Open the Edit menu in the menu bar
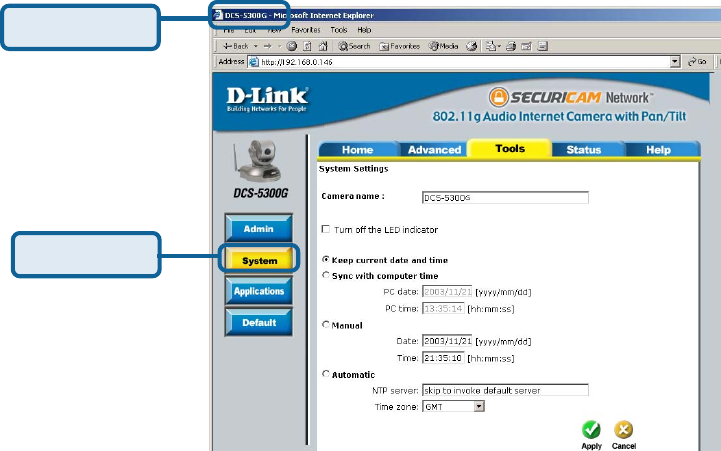 [250, 30]
